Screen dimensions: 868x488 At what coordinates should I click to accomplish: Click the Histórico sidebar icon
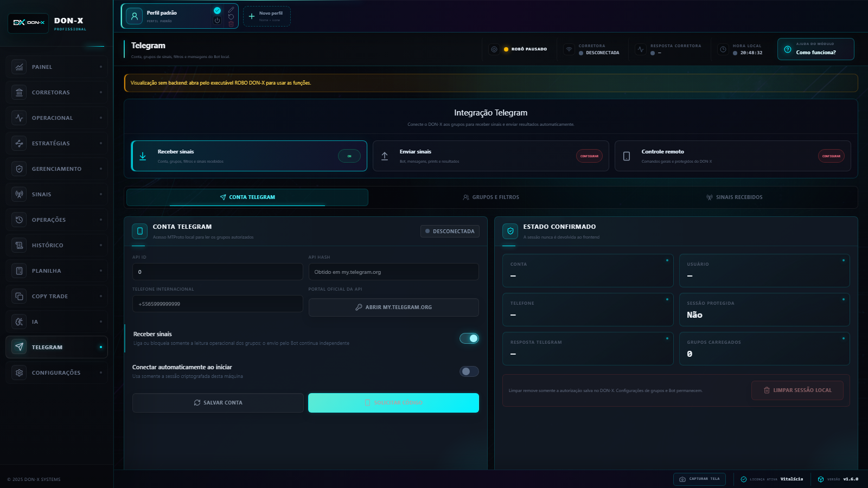19,245
